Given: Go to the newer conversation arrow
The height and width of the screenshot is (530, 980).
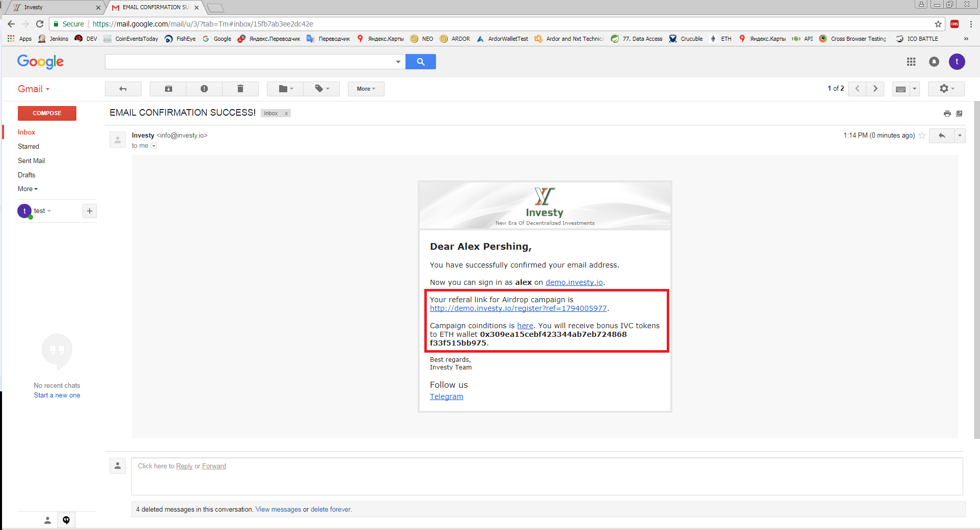Looking at the screenshot, I should coord(858,89).
